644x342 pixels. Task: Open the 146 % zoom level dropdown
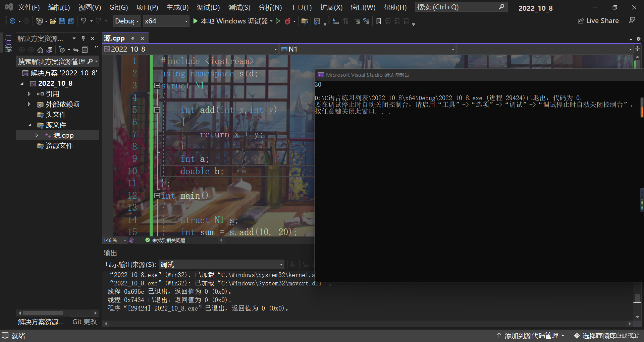[x=115, y=240]
